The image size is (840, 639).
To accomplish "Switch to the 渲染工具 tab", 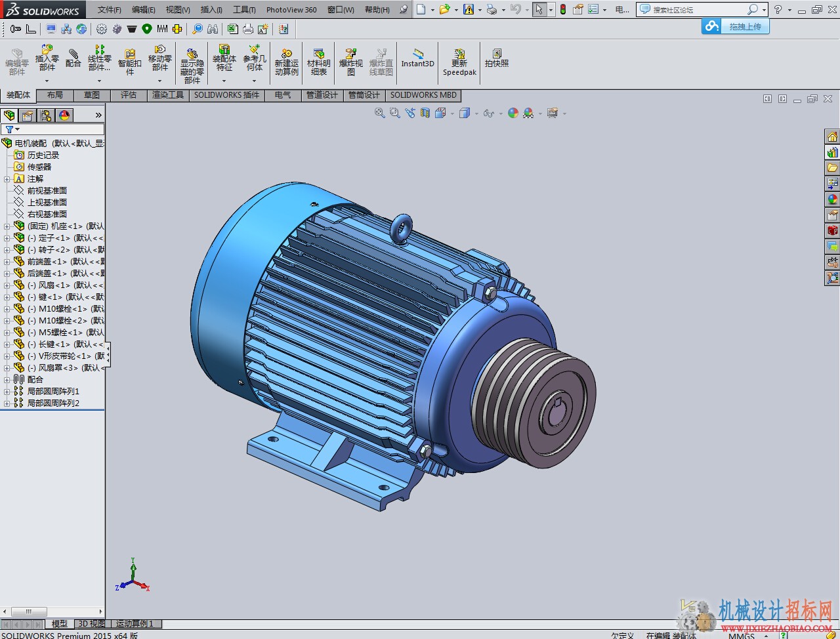I will 168,95.
